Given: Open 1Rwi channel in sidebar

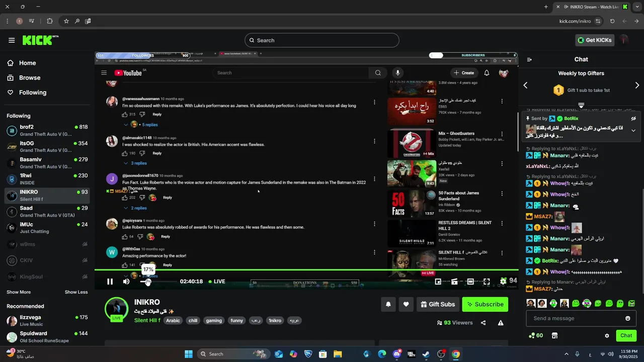Looking at the screenshot, I should coord(47,179).
